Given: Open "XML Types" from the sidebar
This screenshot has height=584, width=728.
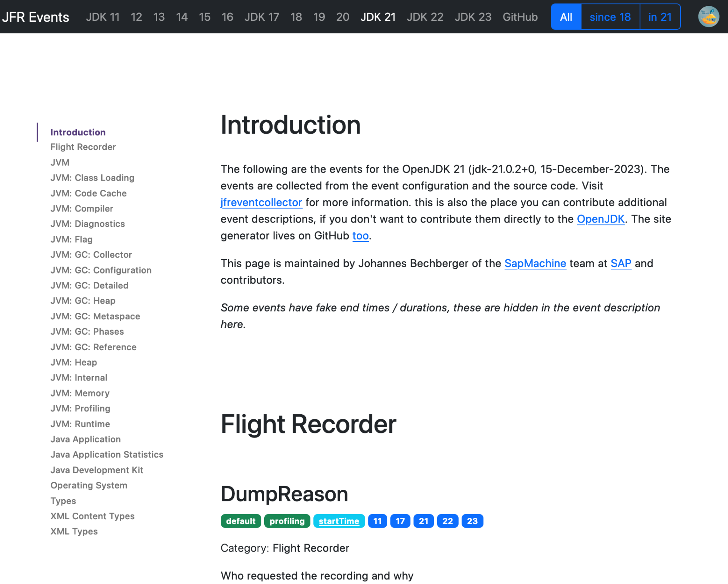Looking at the screenshot, I should coord(74,531).
